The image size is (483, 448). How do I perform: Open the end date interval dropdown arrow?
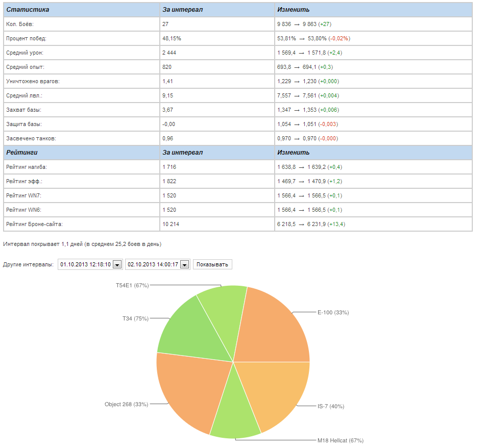pos(184,264)
